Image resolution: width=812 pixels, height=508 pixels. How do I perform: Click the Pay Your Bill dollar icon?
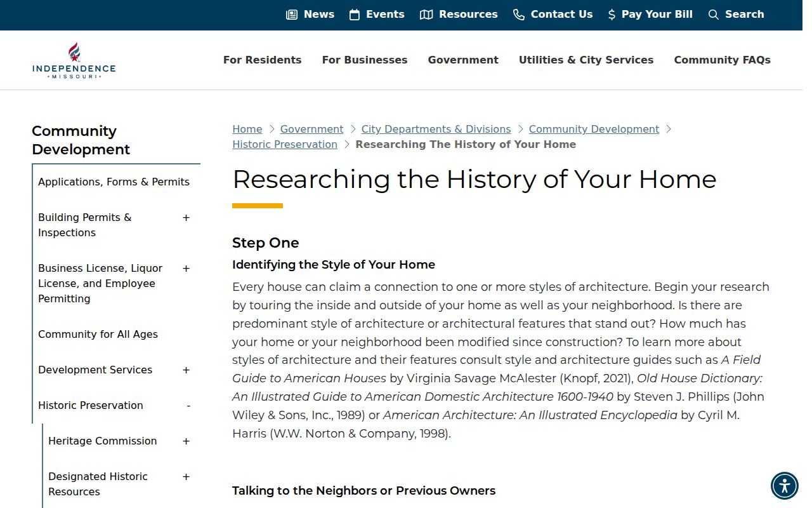coord(612,15)
